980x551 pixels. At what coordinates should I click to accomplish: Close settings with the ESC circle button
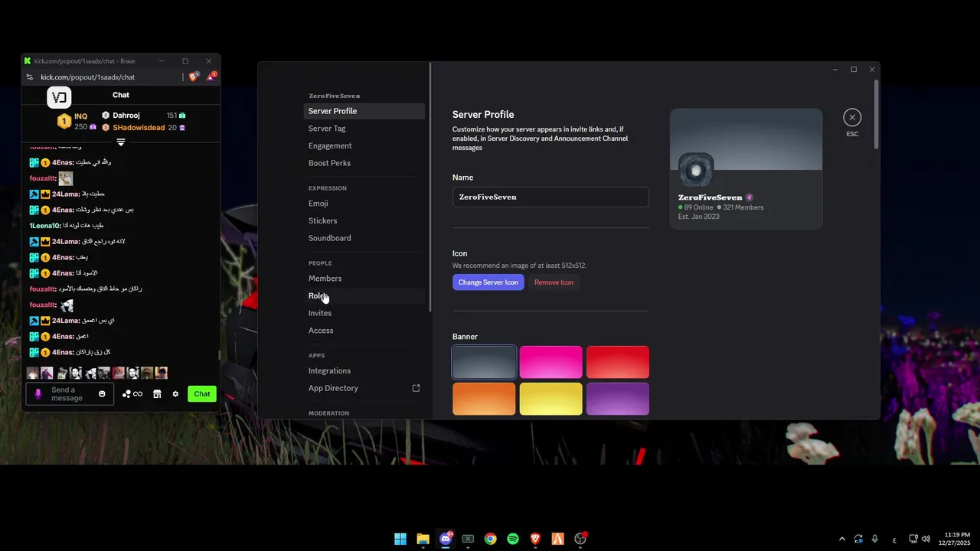pyautogui.click(x=852, y=117)
